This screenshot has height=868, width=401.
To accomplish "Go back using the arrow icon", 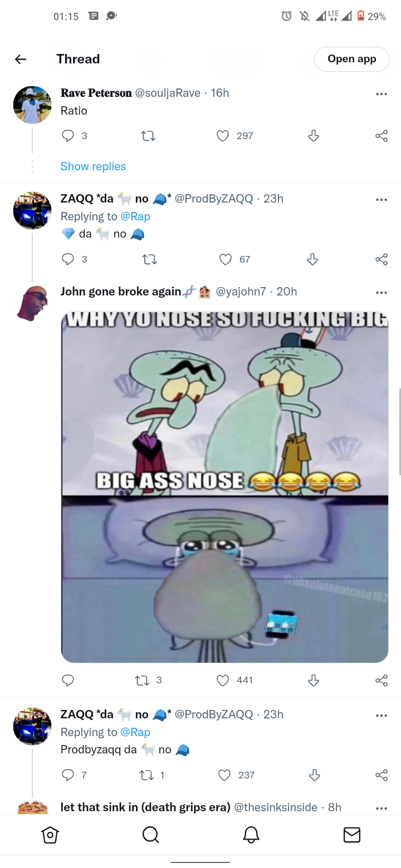I will (x=21, y=59).
